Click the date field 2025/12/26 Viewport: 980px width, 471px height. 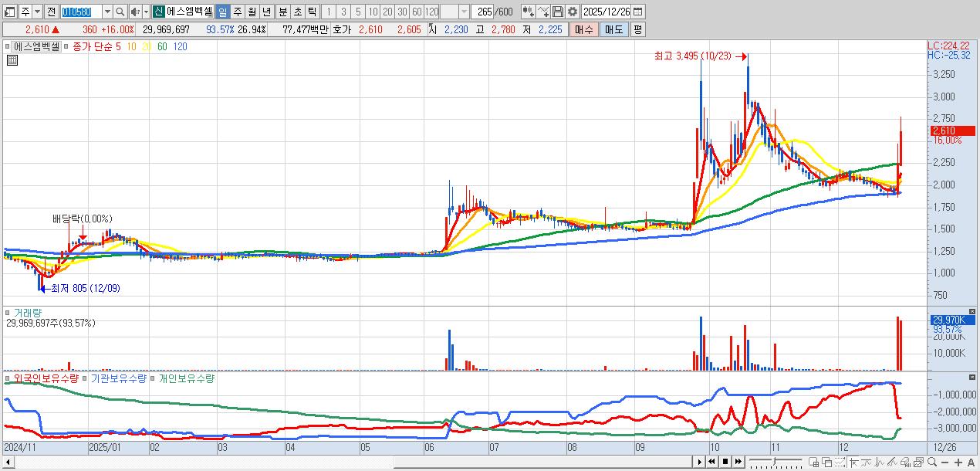[x=607, y=12]
